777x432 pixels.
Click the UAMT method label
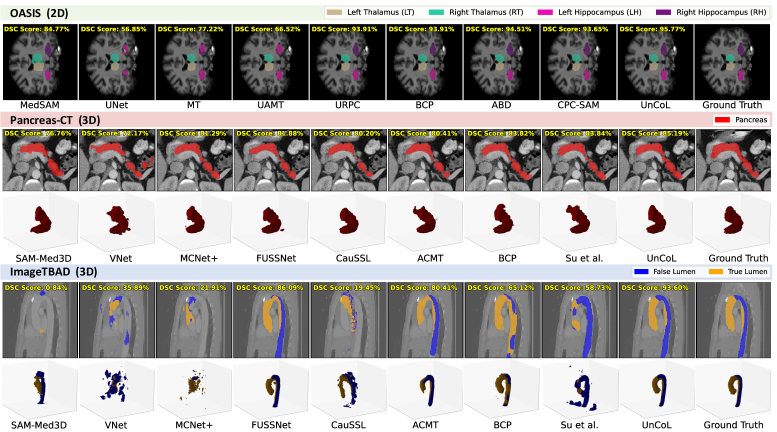point(271,105)
